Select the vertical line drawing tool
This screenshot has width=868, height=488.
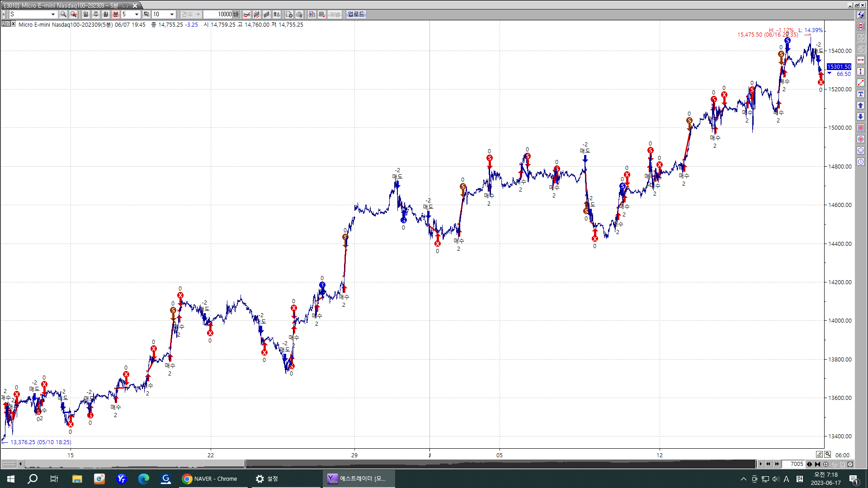(x=861, y=71)
